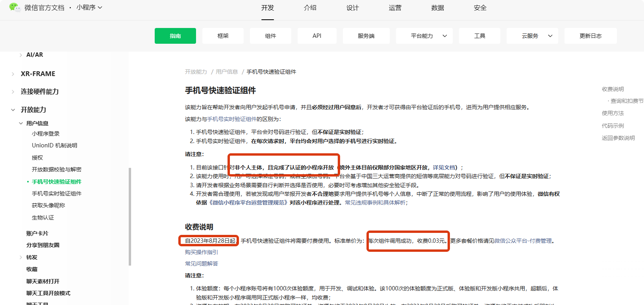This screenshot has height=305, width=644.
Task: Open the 小程序 platform dropdown
Action: (x=89, y=7)
